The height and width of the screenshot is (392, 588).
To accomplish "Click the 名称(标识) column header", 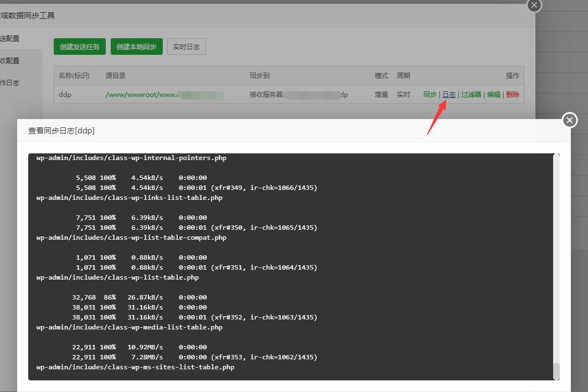I will (x=74, y=76).
